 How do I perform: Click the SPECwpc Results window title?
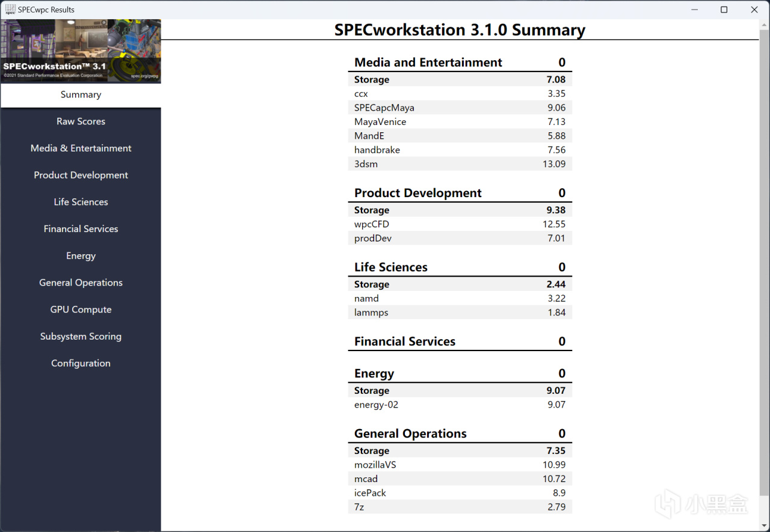(x=46, y=10)
